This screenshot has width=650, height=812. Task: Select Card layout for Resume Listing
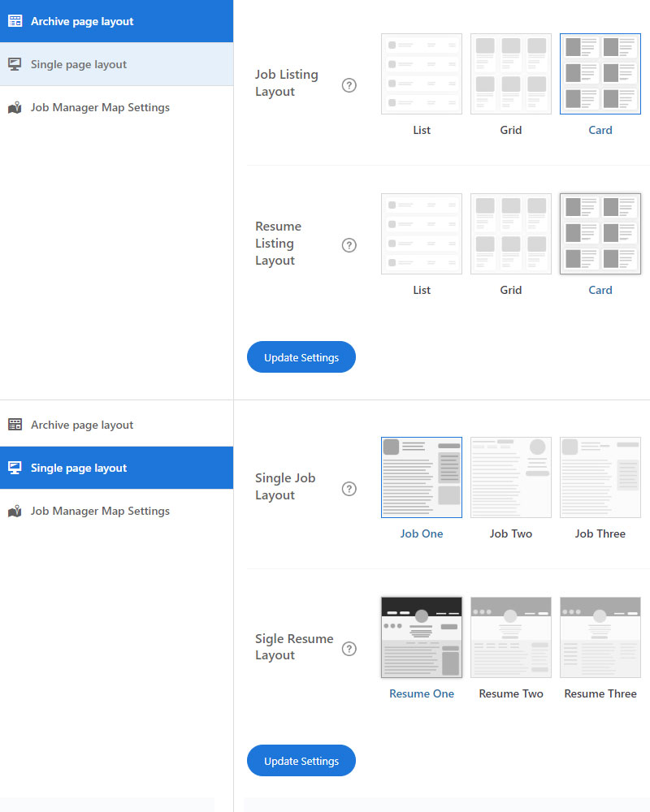pyautogui.click(x=600, y=234)
